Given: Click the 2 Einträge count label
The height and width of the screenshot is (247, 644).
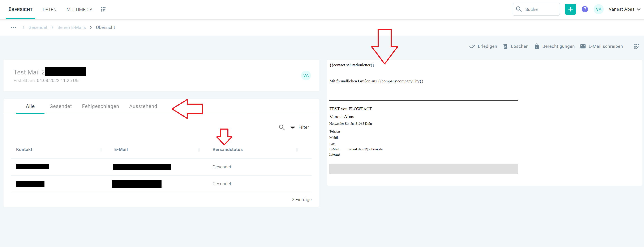Looking at the screenshot, I should (x=301, y=200).
